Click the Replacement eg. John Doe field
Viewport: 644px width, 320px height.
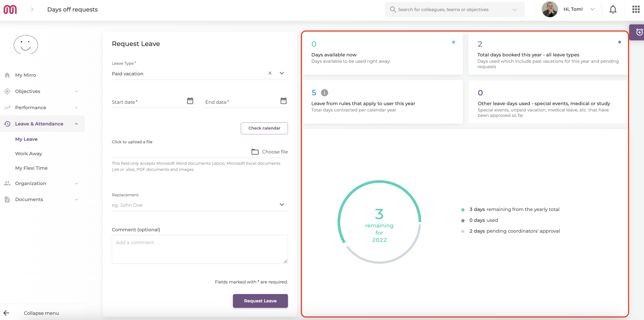tap(200, 205)
